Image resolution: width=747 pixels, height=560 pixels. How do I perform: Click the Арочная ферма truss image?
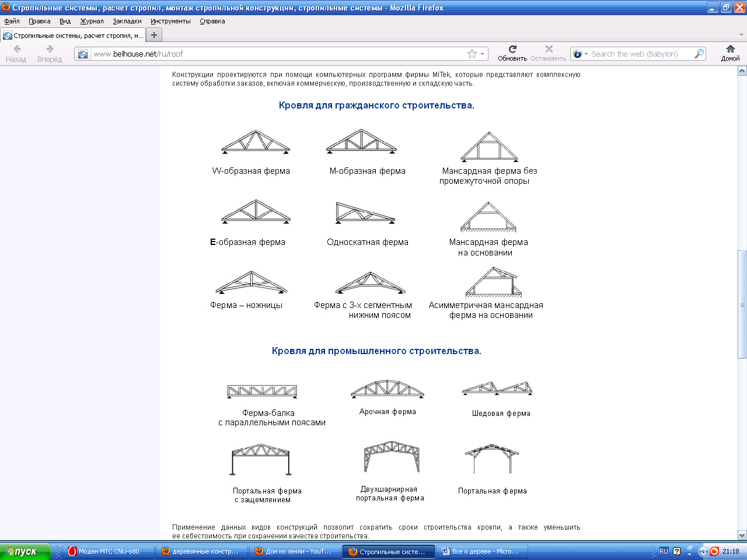point(388,389)
